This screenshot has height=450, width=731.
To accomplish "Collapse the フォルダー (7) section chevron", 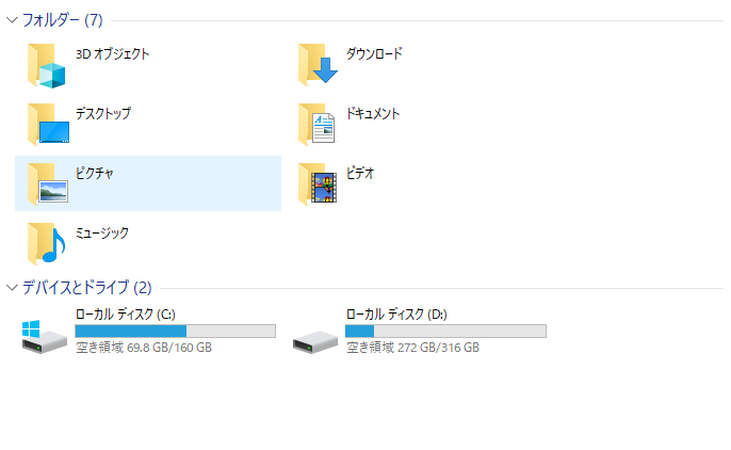I will click(x=12, y=20).
